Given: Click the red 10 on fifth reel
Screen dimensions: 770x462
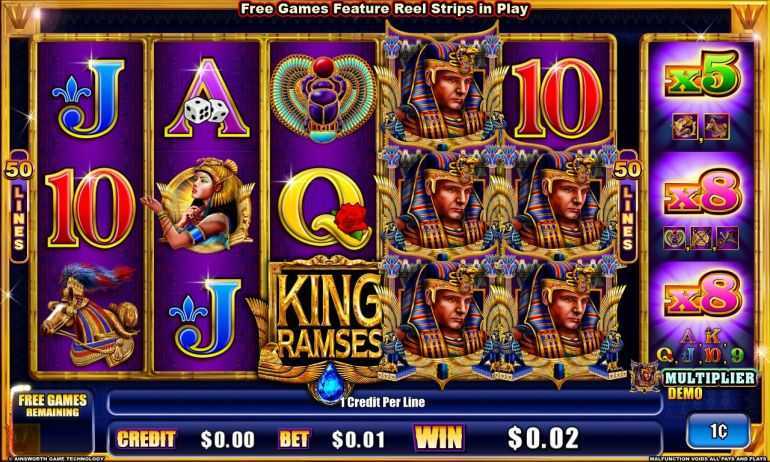Looking at the screenshot, I should pyautogui.click(x=557, y=99).
